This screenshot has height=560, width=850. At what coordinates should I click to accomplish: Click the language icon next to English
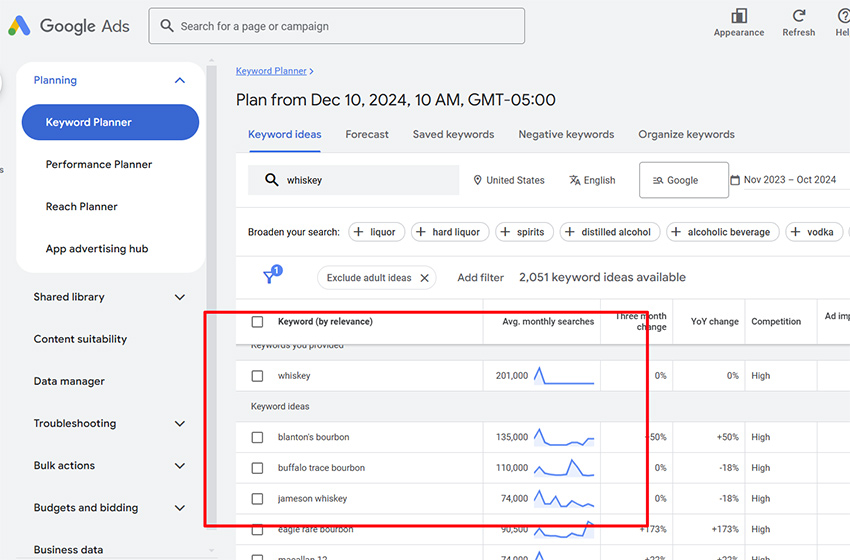coord(574,181)
